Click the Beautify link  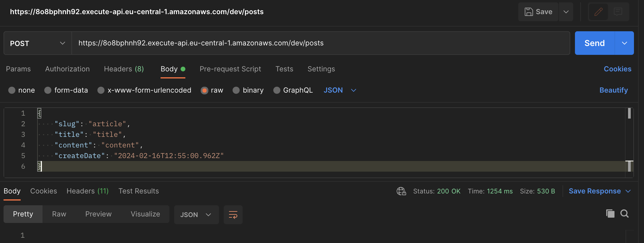(614, 90)
